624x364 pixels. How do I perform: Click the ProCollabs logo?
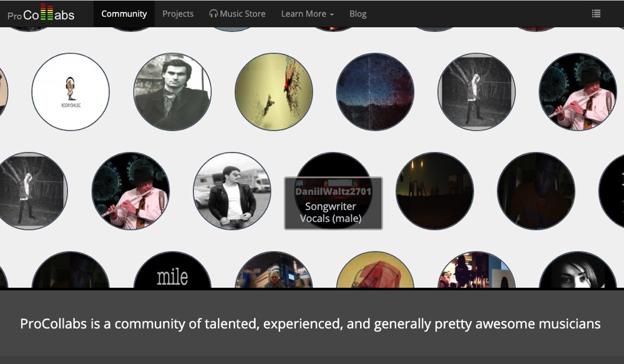point(41,14)
